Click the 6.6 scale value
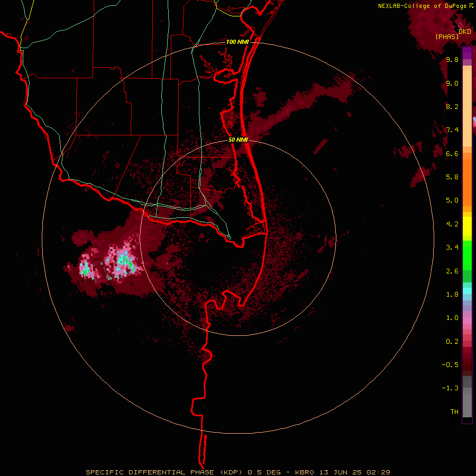The image size is (476, 476). tap(452, 153)
